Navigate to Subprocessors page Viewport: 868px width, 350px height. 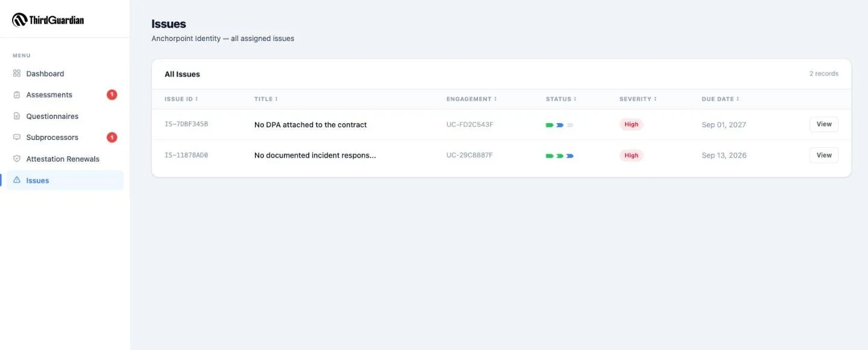point(65,138)
